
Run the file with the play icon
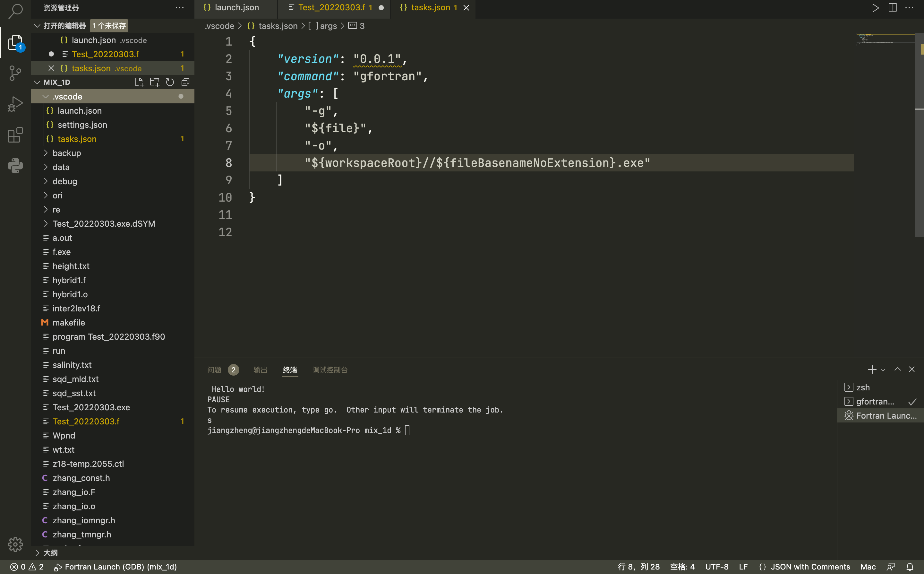pyautogui.click(x=875, y=8)
